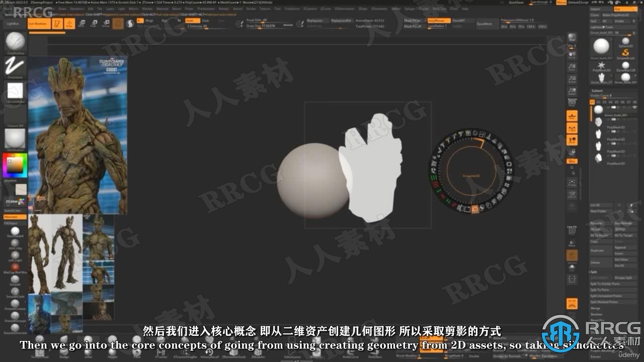Open the Light menu
The width and height of the screenshot is (644, 362).
click(x=122, y=9)
